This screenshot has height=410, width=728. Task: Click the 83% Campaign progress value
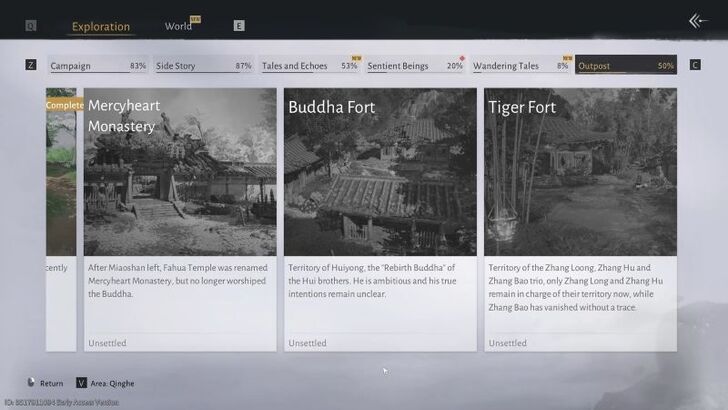point(138,66)
